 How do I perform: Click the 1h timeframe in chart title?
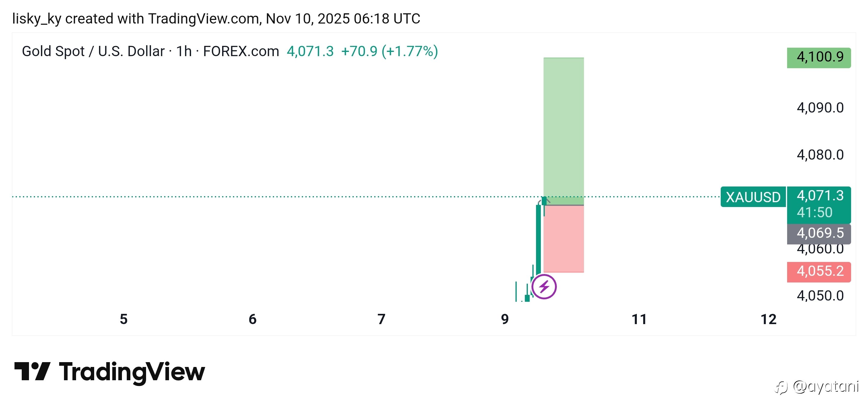click(183, 52)
